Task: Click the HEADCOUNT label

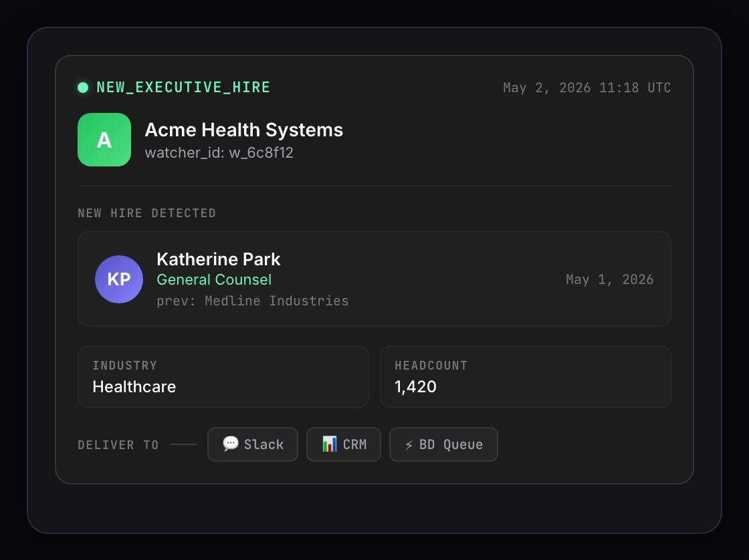Action: click(x=431, y=366)
